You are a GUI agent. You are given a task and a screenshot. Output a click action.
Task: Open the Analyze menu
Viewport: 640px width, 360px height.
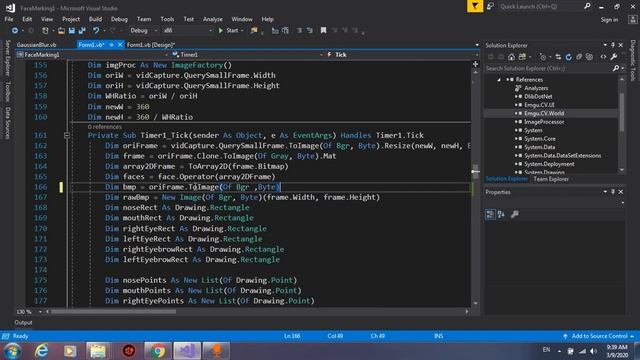tap(213, 19)
